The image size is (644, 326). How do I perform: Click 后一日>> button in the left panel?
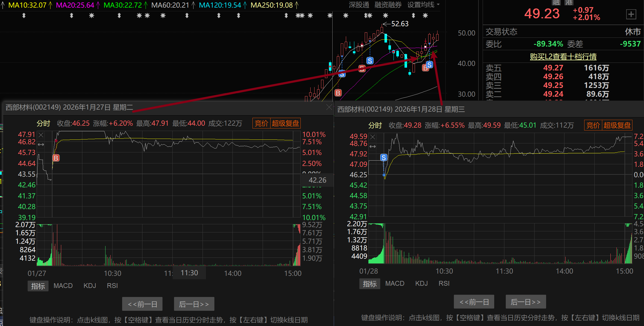point(194,304)
